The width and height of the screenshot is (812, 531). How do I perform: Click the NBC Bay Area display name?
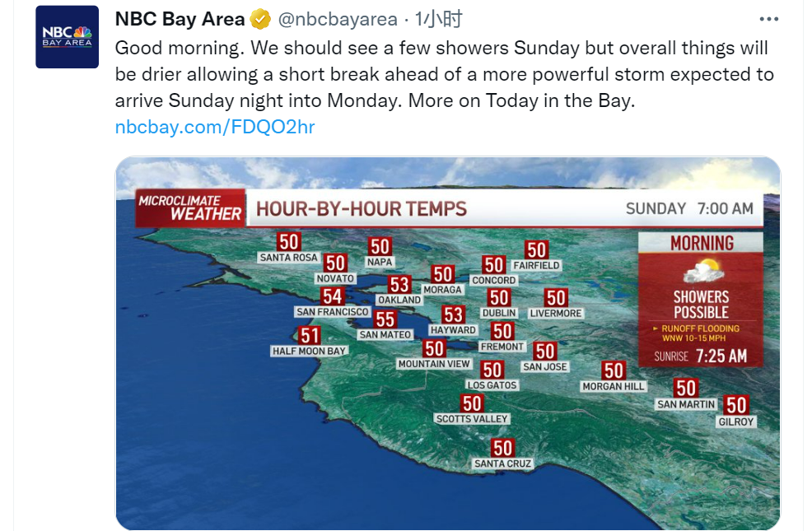[x=180, y=19]
